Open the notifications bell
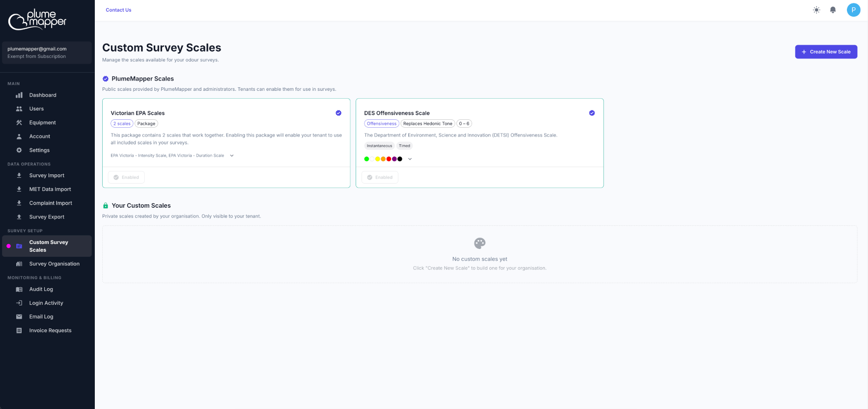The height and width of the screenshot is (409, 868). click(x=833, y=10)
